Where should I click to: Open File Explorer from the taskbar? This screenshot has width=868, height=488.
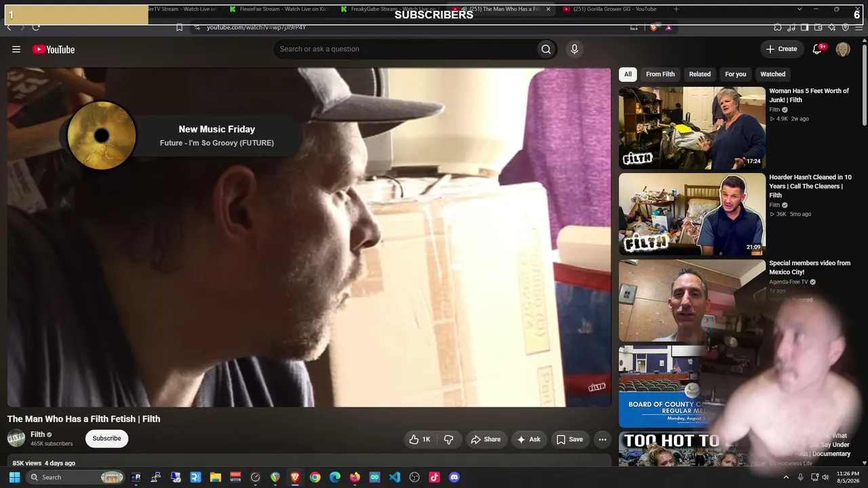[x=216, y=477]
